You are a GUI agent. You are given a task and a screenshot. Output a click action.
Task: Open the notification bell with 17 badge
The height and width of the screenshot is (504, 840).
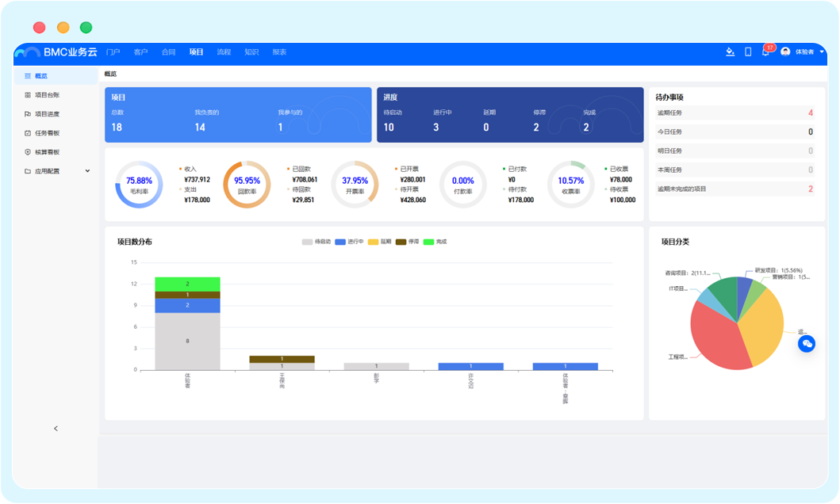tap(765, 52)
